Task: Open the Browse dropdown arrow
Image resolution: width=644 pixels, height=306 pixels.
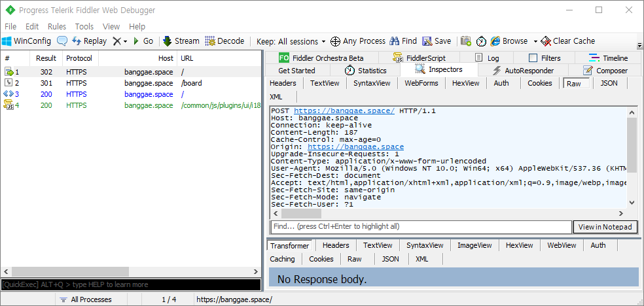Action: click(535, 41)
